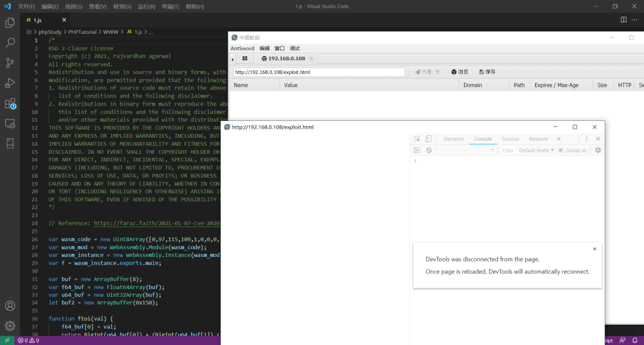Open the Remote Explorer activity bar icon

click(10, 123)
